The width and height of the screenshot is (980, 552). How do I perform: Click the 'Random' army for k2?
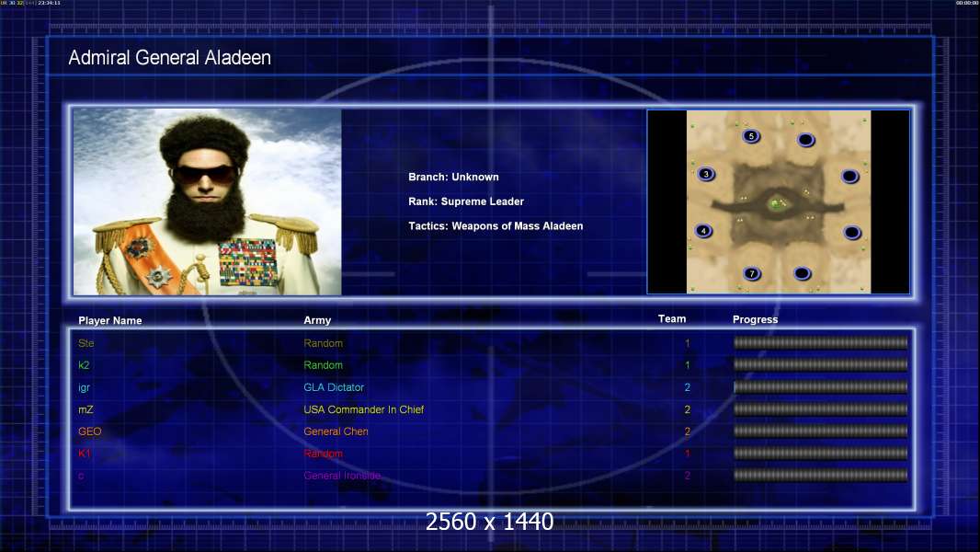point(323,365)
